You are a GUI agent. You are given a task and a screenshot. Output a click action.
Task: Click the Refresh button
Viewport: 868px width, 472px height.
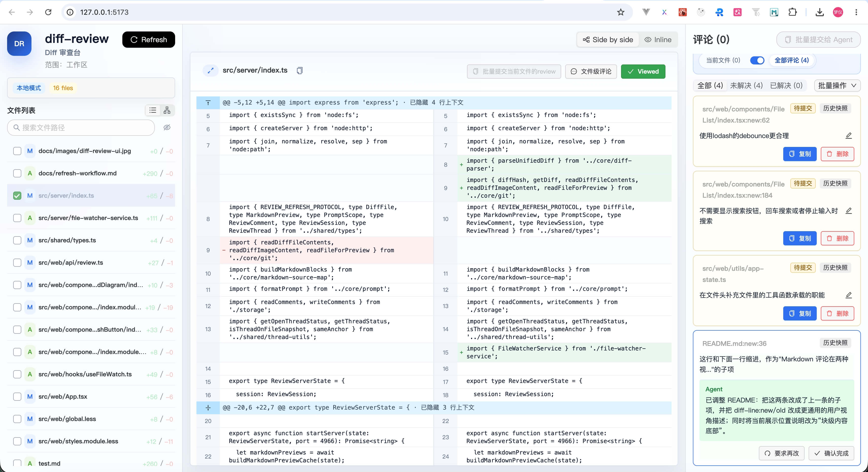coord(148,40)
